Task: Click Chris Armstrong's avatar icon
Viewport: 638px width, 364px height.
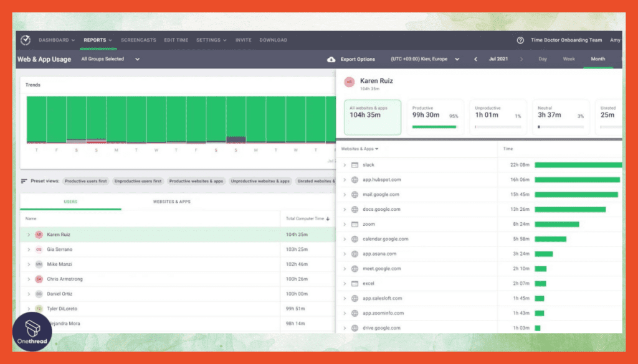Action: pyautogui.click(x=39, y=279)
